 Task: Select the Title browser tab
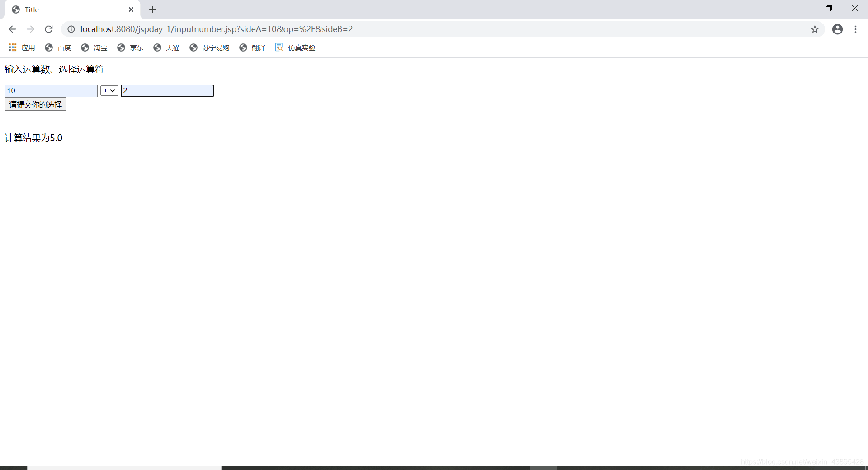click(72, 9)
